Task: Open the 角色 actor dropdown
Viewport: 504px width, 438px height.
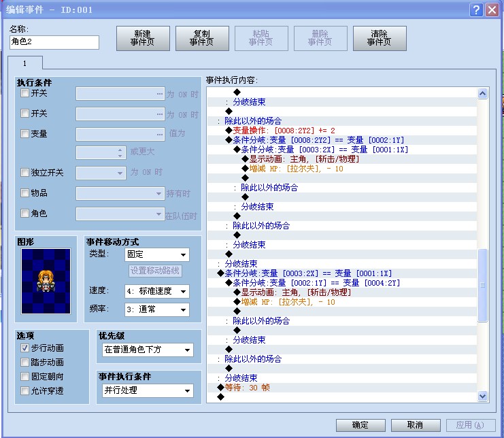Action: tap(120, 214)
